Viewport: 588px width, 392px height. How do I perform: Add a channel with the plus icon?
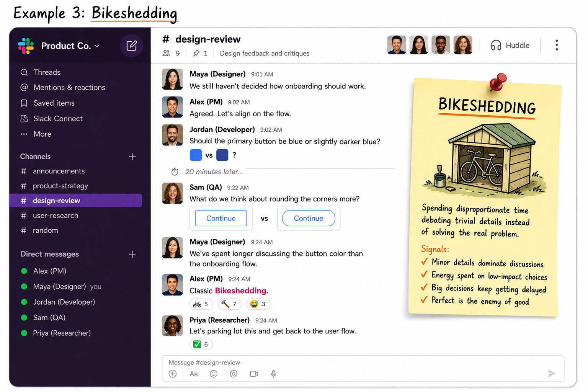coord(132,157)
